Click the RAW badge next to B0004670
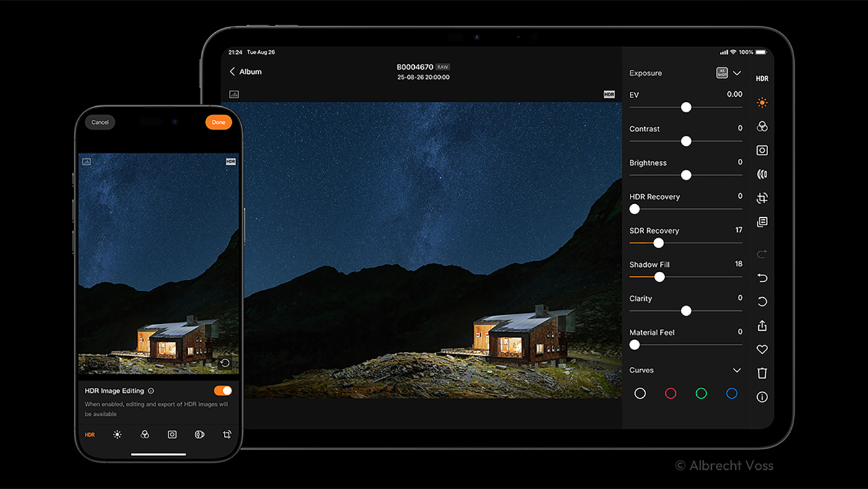868x489 pixels. pyautogui.click(x=443, y=67)
